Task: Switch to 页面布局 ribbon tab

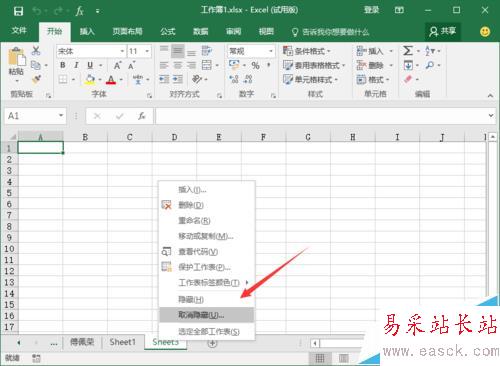Action: [127, 32]
